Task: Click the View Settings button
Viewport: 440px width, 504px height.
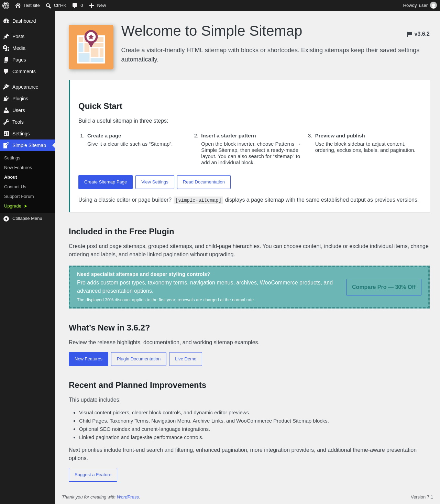Action: coord(155,182)
